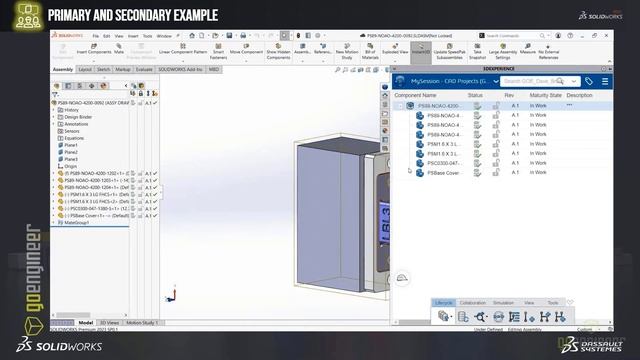640x360 pixels.
Task: Open the Edit menu
Action: click(107, 36)
